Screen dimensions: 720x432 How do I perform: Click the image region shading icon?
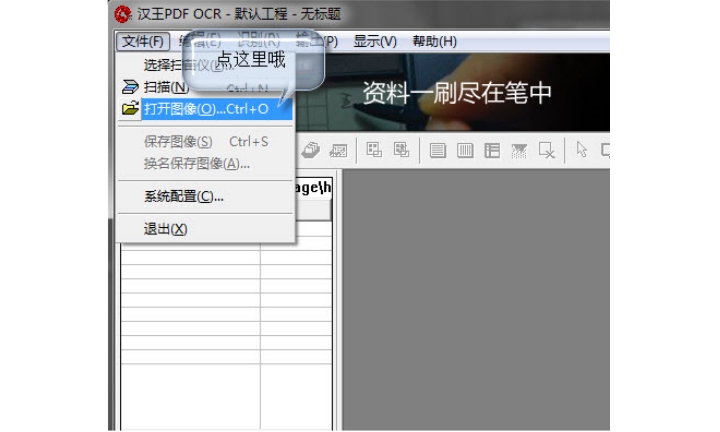click(519, 150)
